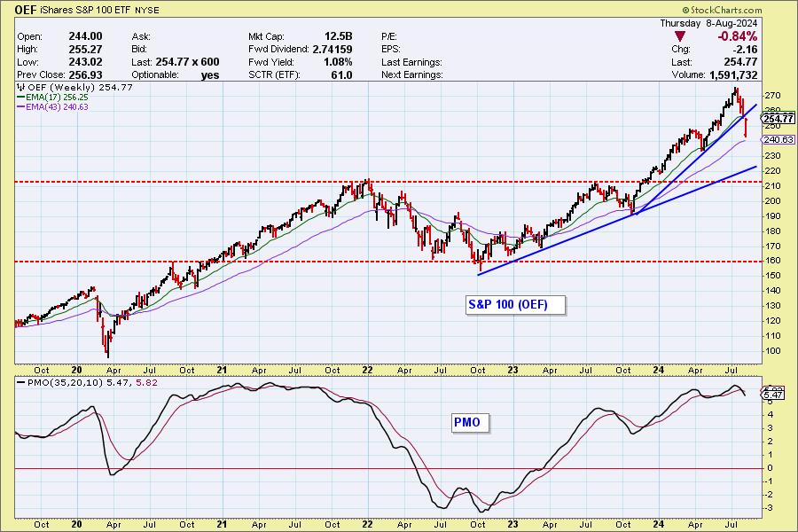Click the Optionable: label
Screen dimensions: 798x532
[155, 74]
